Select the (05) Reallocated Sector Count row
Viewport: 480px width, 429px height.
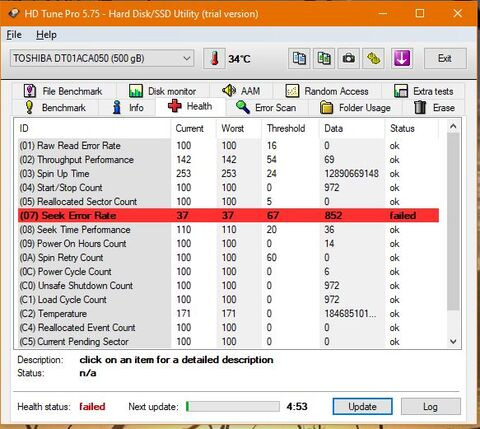pyautogui.click(x=228, y=202)
